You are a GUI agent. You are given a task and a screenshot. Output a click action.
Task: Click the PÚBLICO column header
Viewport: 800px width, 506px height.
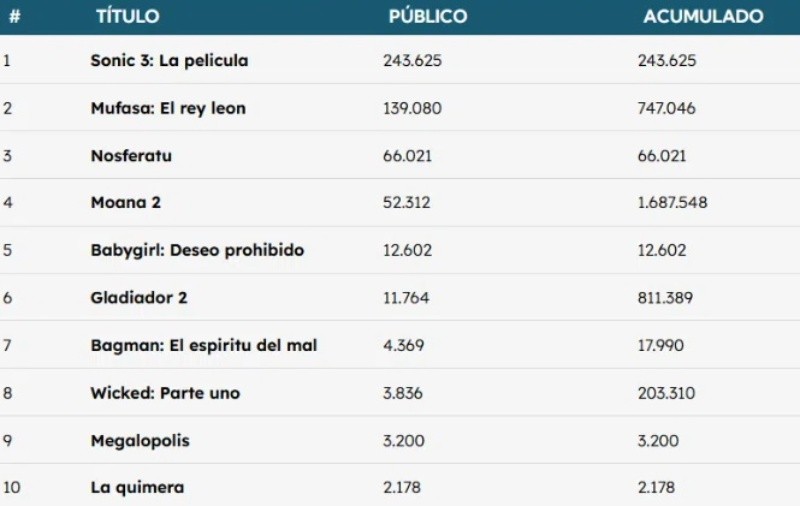(427, 17)
